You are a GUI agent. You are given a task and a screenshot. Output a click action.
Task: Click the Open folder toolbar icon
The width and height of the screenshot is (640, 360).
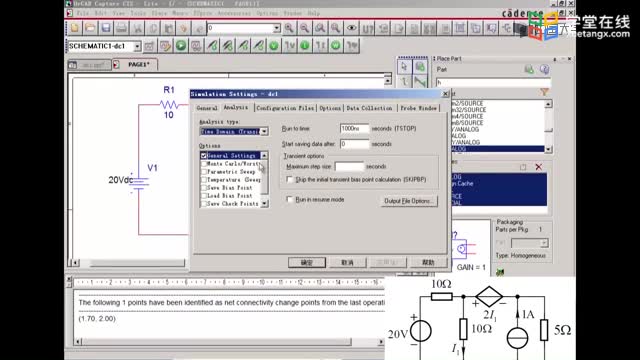90,28
